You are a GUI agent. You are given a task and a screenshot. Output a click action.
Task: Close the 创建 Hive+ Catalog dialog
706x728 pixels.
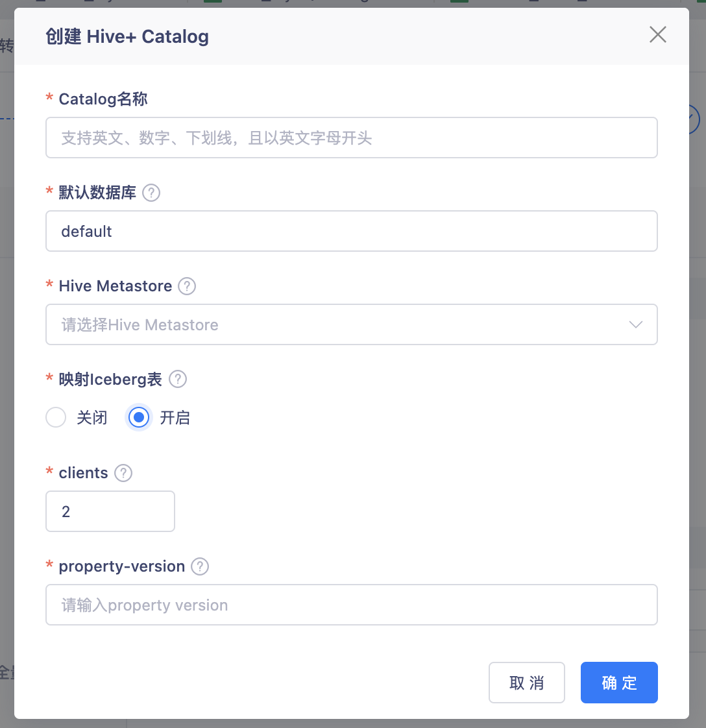(x=658, y=35)
